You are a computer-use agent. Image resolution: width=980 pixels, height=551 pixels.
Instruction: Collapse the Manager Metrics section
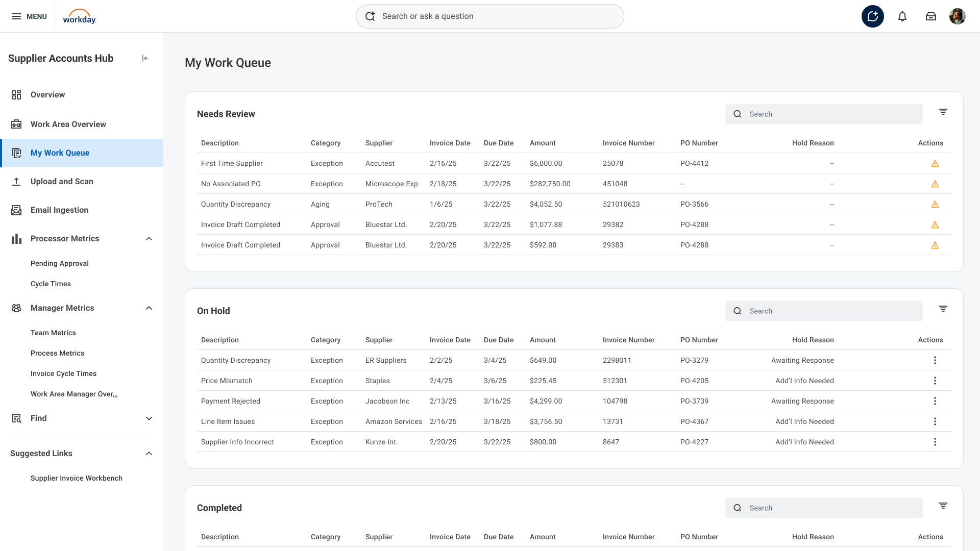pyautogui.click(x=149, y=308)
